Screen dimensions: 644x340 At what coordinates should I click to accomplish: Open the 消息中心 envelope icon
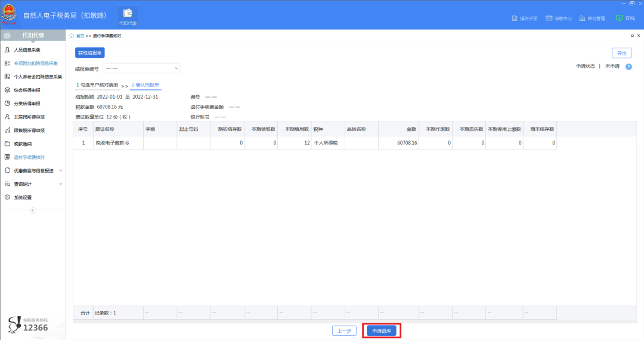(549, 18)
